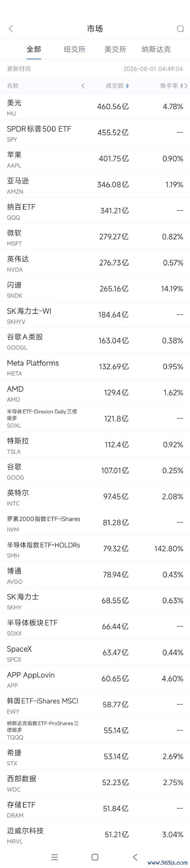Open the 特斯拉 TSLA stock row
Image resolution: width=190 pixels, height=868 pixels.
click(x=95, y=445)
